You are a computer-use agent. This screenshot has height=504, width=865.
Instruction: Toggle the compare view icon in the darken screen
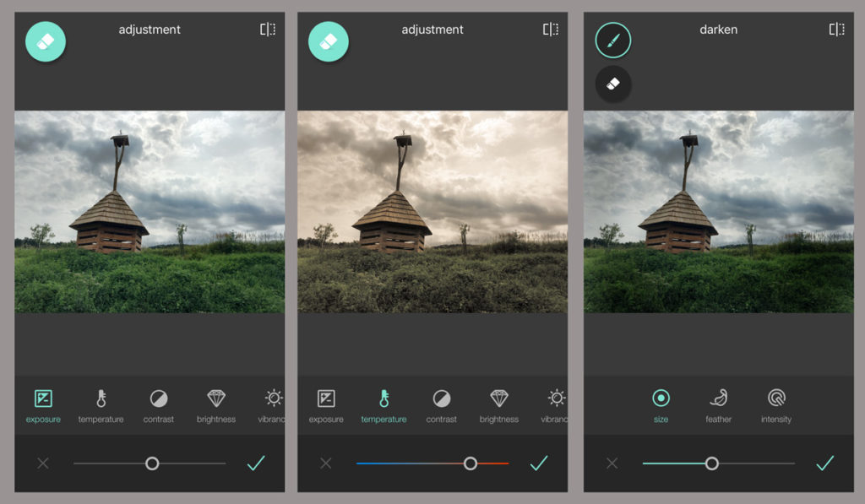pyautogui.click(x=836, y=30)
